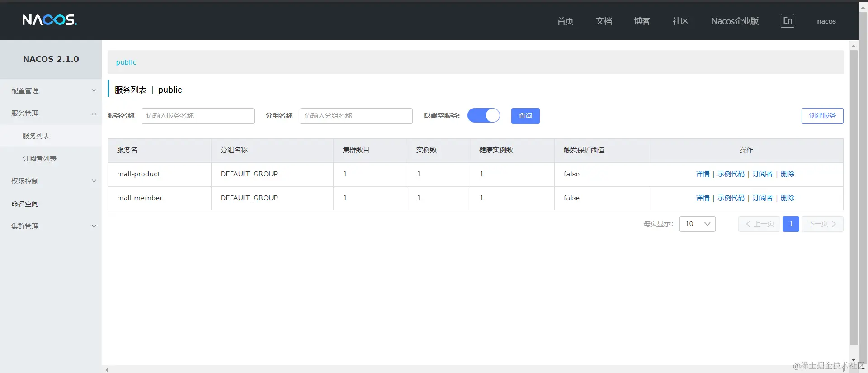Open the page size dropdown showing 10

click(697, 224)
